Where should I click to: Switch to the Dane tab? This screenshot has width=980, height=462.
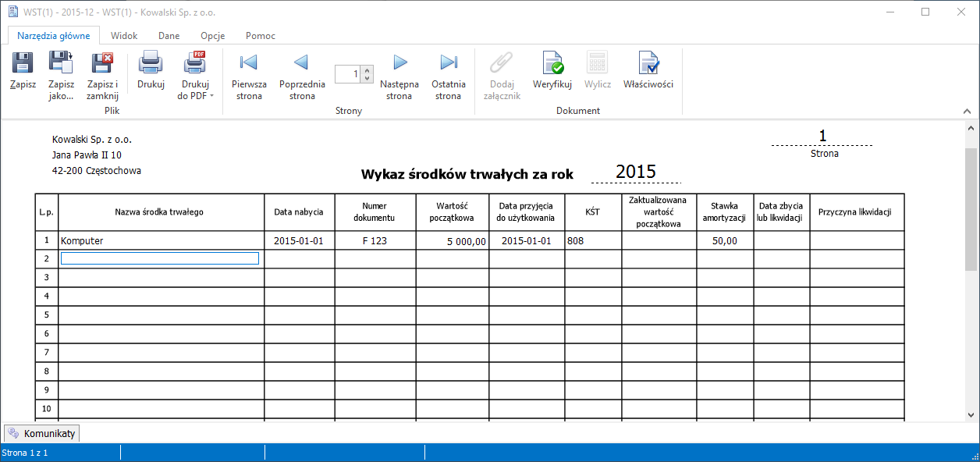(x=169, y=36)
